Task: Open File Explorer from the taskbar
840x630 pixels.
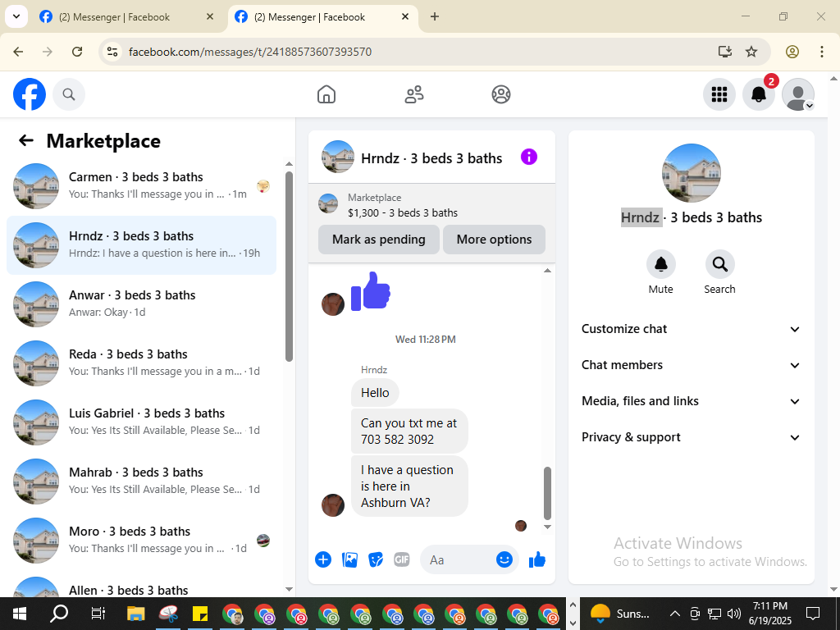Action: (136, 614)
